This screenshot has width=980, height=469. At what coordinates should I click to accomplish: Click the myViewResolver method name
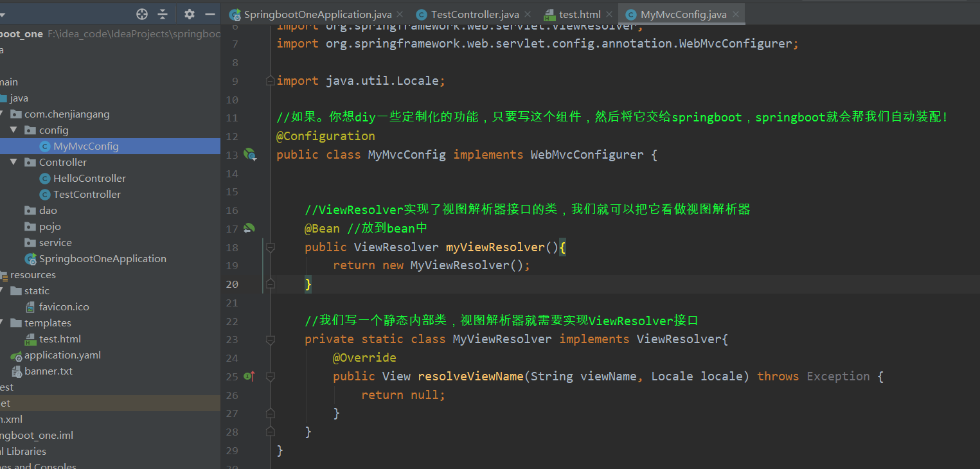pyautogui.click(x=495, y=247)
